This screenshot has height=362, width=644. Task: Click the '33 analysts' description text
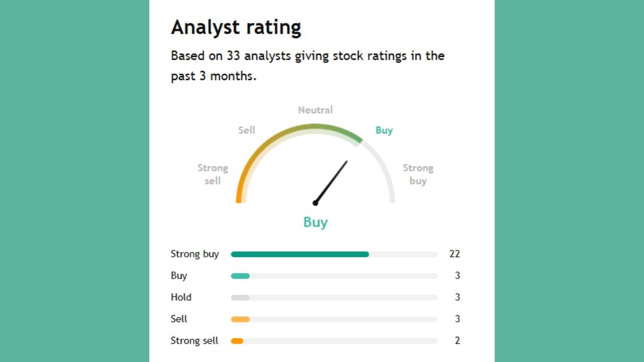point(307,65)
